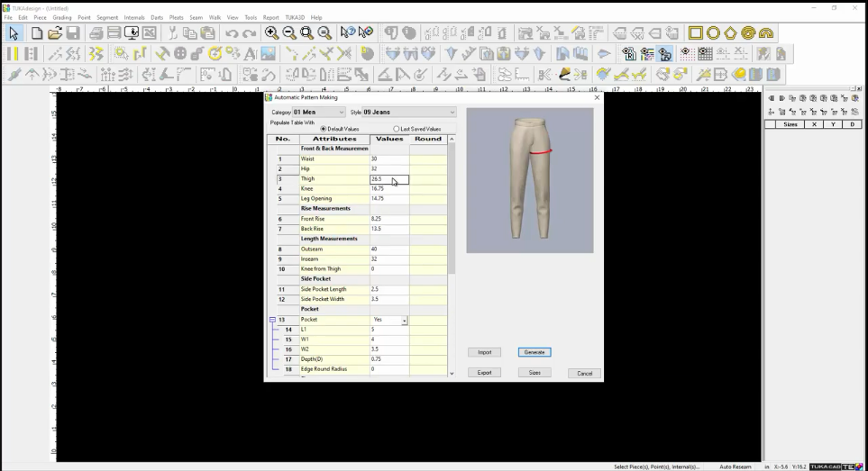
Task: Open a file with the folder icon
Action: 55,33
